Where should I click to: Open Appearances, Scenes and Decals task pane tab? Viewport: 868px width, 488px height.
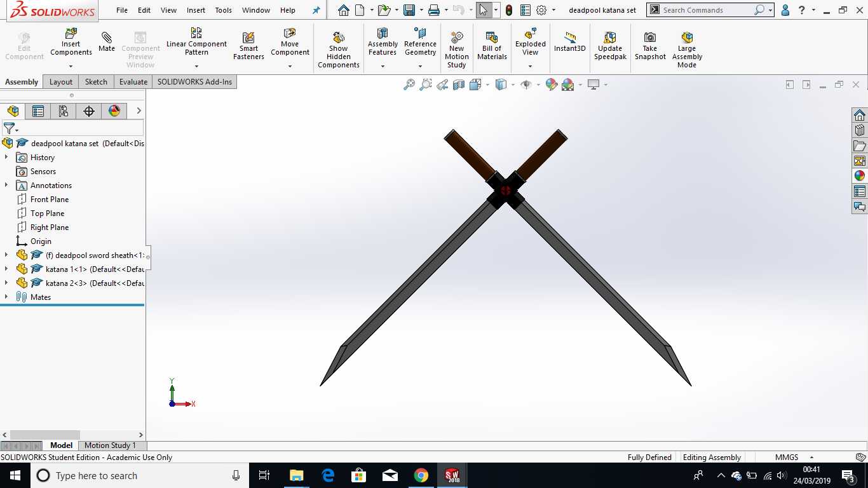click(860, 176)
